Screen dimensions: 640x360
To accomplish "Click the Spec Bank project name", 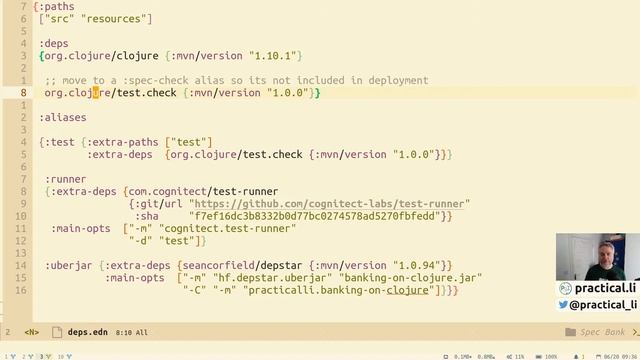I will [x=602, y=332].
